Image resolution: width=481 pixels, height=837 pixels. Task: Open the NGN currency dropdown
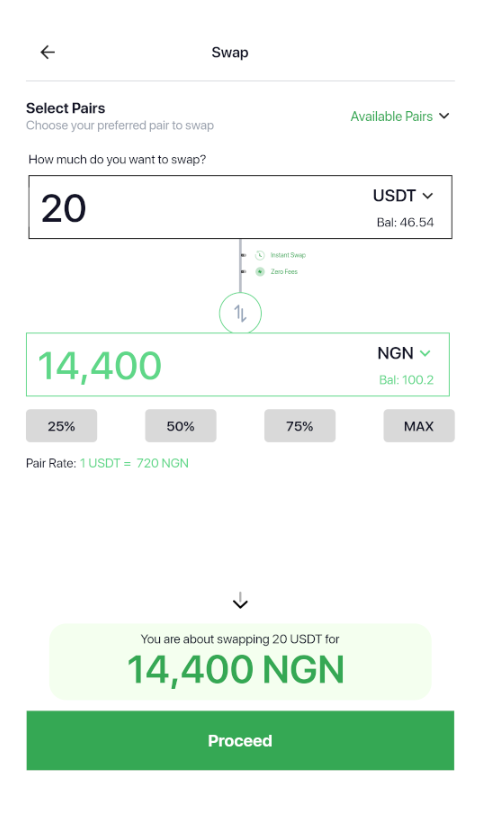click(x=404, y=353)
